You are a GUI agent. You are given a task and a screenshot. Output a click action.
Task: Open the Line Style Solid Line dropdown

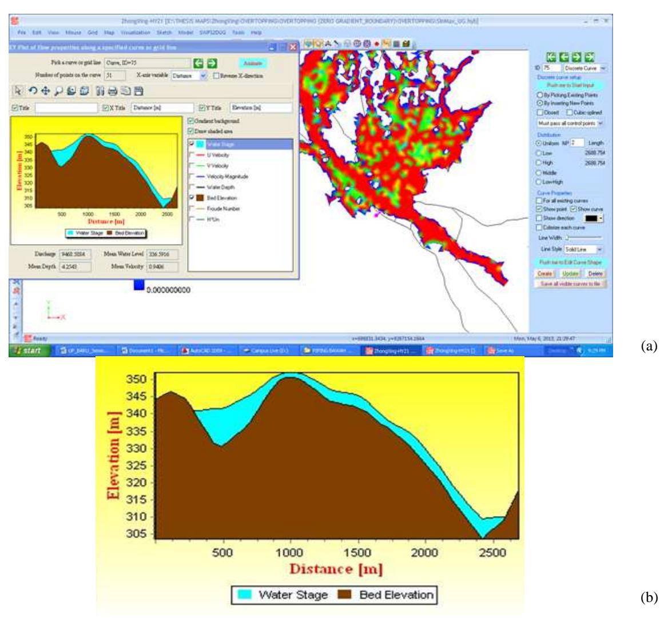click(599, 249)
